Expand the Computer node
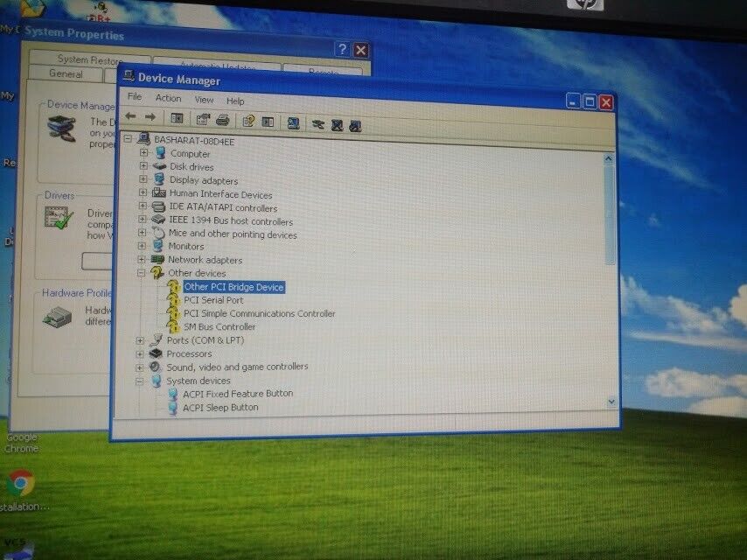Image resolution: width=747 pixels, height=560 pixels. coord(143,152)
